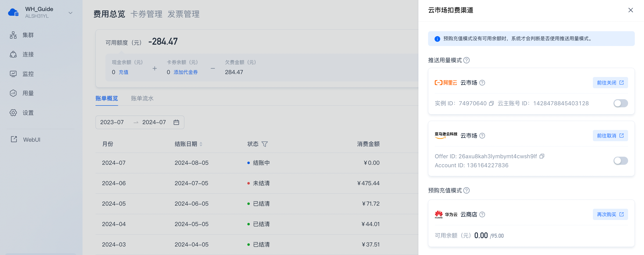Click the 欠费金额 284.47 value
This screenshot has height=255, width=644.
(x=234, y=72)
